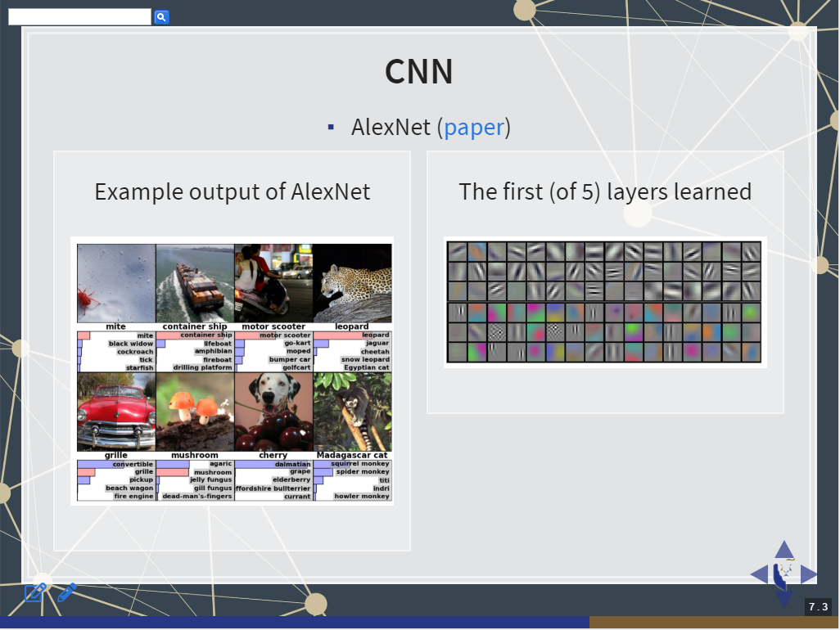Select the AlexNet example output image
Viewport: 840px width, 630px height.
click(x=233, y=371)
